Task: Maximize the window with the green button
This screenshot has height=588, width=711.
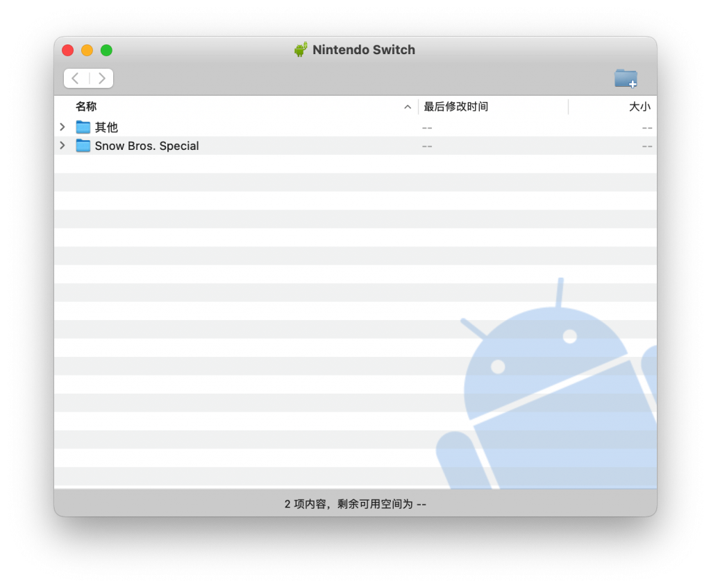Action: [106, 50]
